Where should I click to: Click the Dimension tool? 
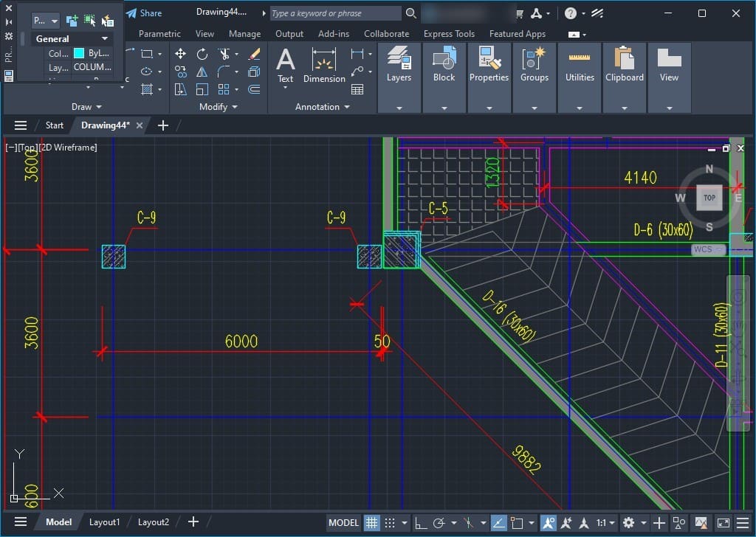point(324,66)
